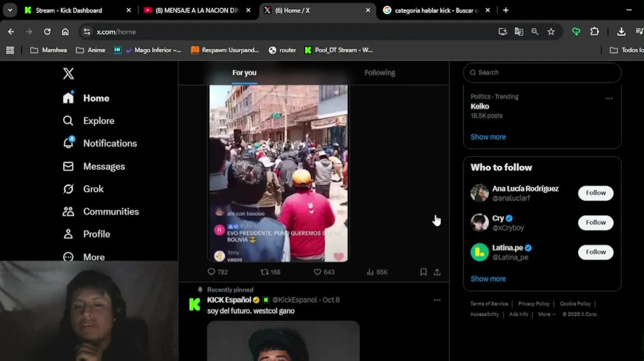Viewport: 644px width, 361px height.
Task: Open Messages in the X sidebar
Action: [93, 166]
